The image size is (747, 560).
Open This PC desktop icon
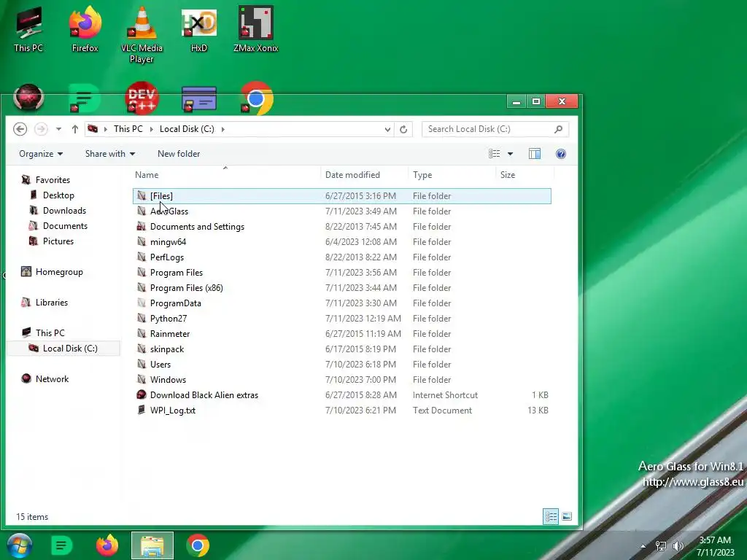click(x=28, y=29)
